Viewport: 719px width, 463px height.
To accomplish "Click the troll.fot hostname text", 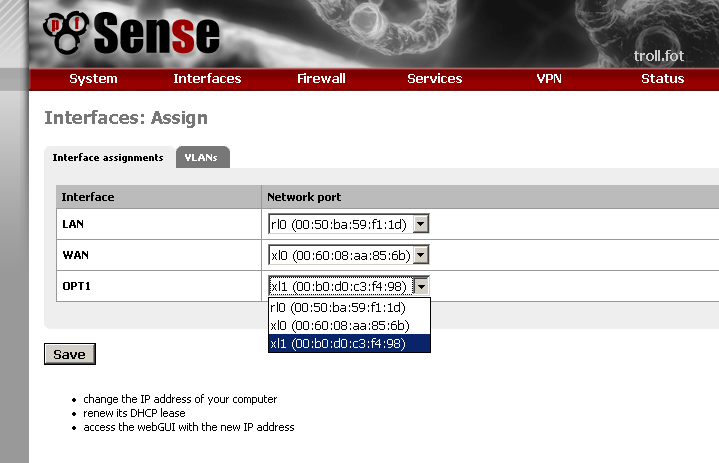I will click(659, 56).
